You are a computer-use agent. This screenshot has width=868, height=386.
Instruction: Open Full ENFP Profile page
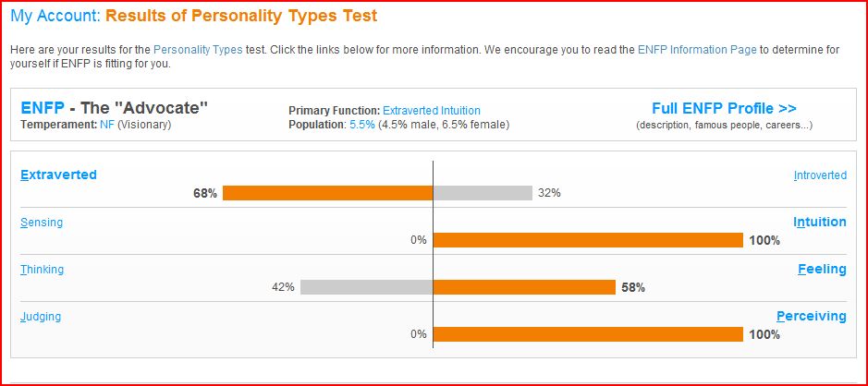[x=724, y=108]
